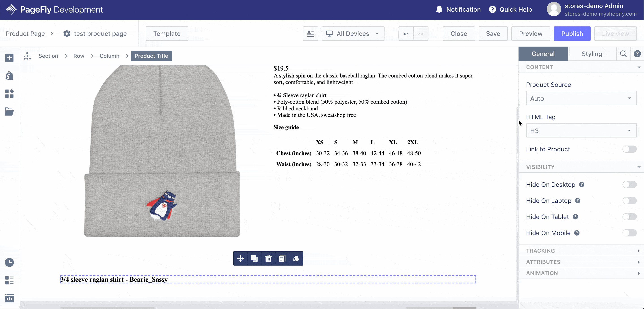Open the inspector help question icon
This screenshot has height=309, width=644.
coord(637,54)
